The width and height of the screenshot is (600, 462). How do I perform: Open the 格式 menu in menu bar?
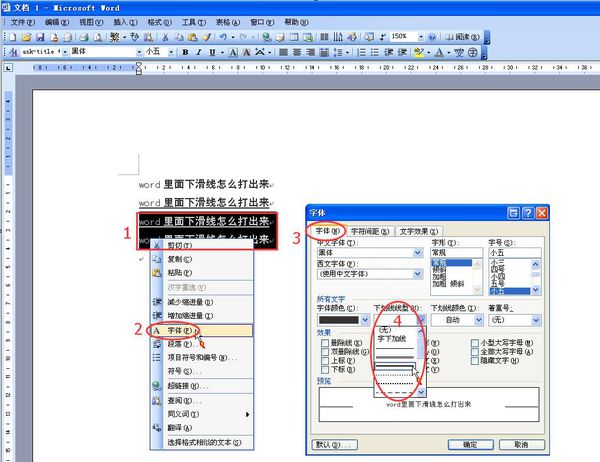pyautogui.click(x=159, y=23)
